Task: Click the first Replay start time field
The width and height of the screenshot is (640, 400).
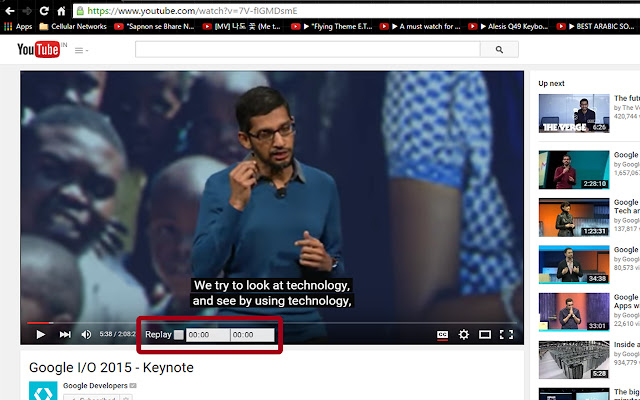Action: tap(208, 335)
